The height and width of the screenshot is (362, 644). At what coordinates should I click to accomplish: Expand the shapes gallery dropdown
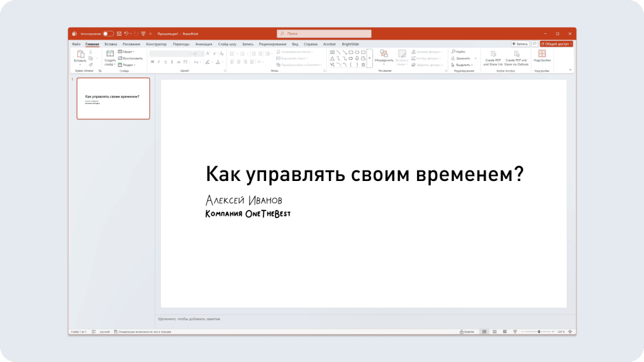pos(369,59)
